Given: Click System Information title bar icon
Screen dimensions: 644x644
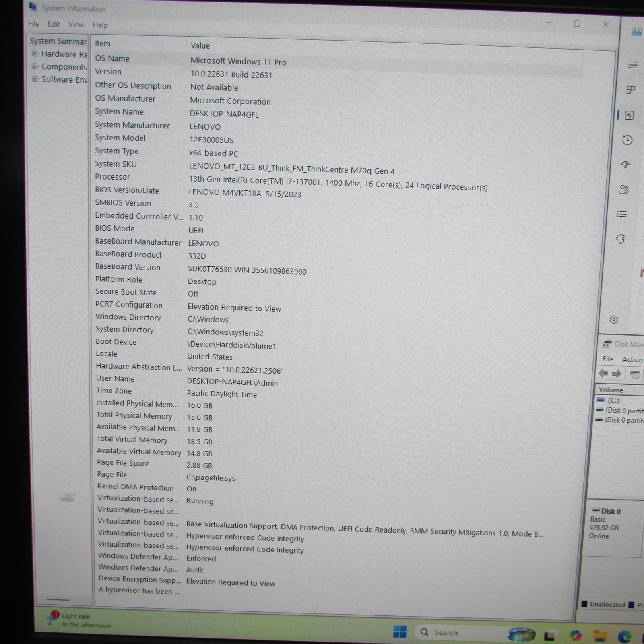Looking at the screenshot, I should (33, 7).
